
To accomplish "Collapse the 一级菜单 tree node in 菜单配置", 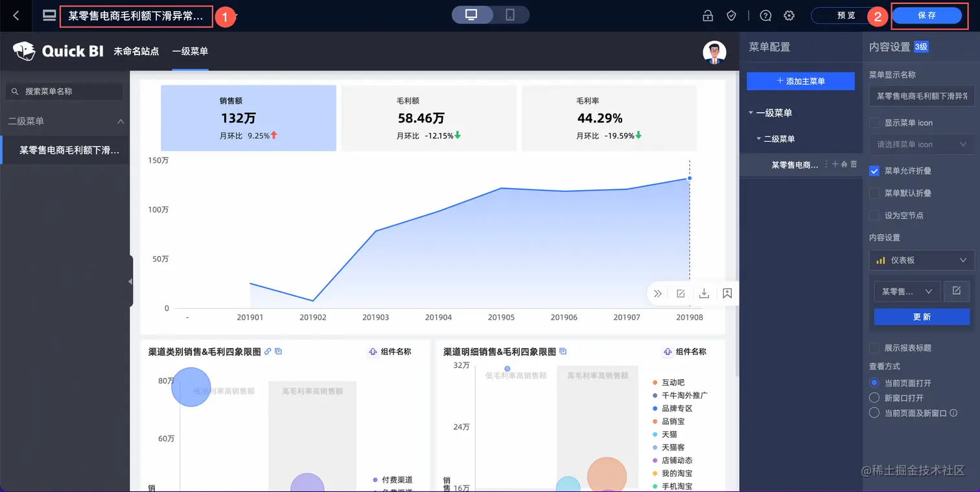I will (751, 113).
